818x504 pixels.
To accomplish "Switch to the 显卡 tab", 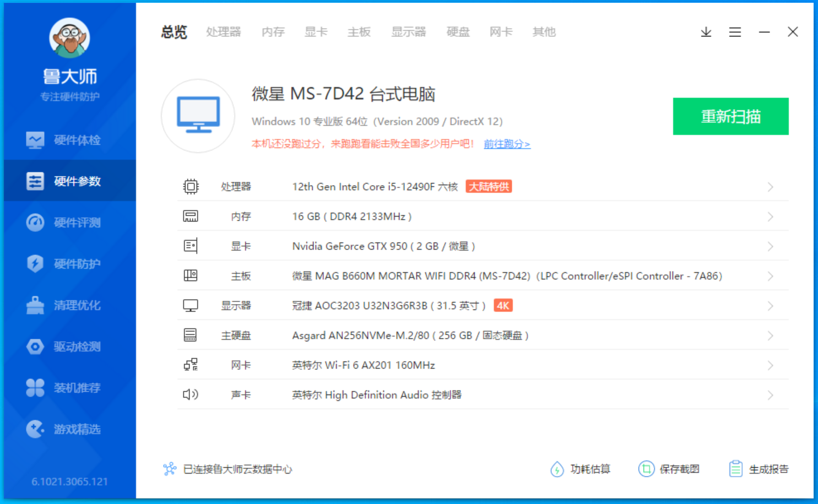I will coord(315,32).
